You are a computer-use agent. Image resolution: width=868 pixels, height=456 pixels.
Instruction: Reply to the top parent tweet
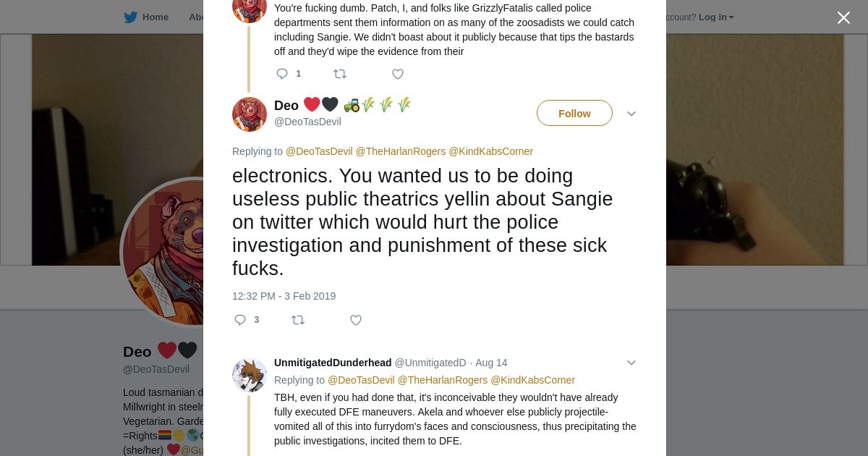coord(282,74)
